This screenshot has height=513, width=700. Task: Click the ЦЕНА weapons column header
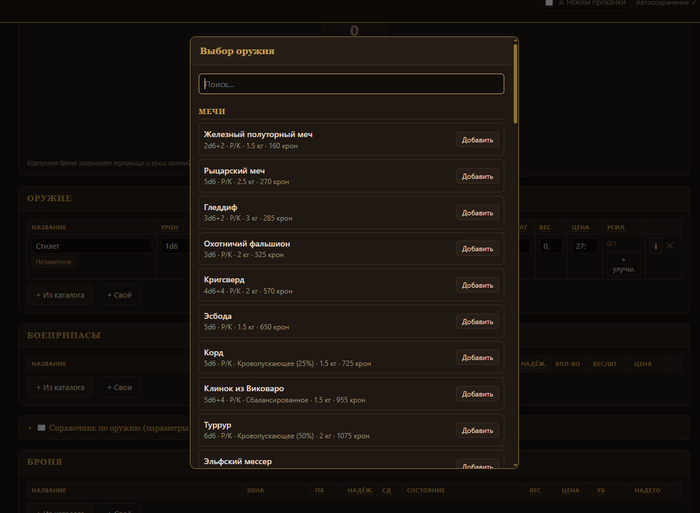pyautogui.click(x=580, y=227)
